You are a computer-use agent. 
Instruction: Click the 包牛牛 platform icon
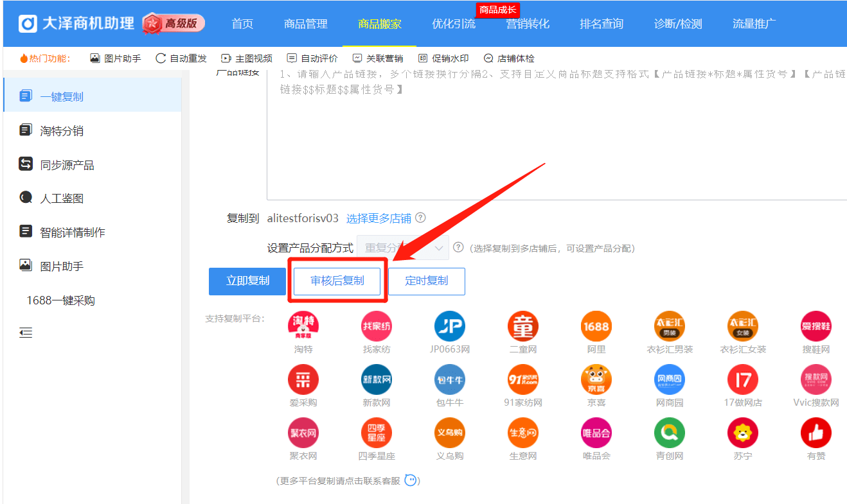pos(450,379)
